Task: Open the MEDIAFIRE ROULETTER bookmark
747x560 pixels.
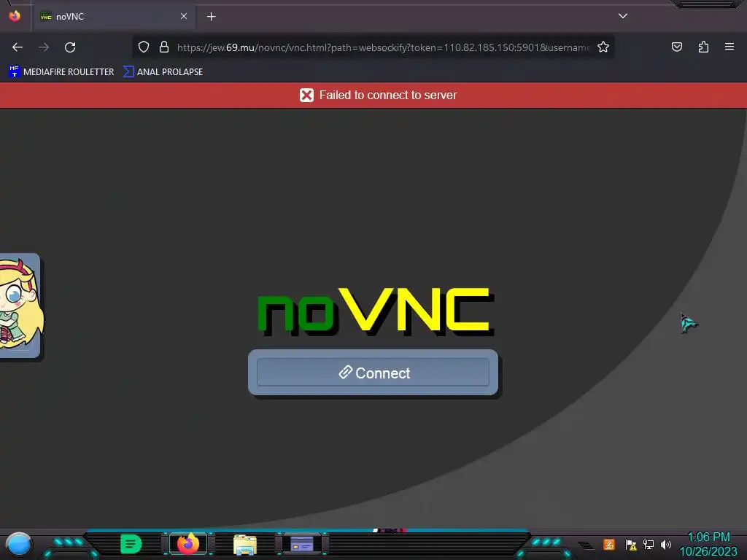Action: point(61,72)
